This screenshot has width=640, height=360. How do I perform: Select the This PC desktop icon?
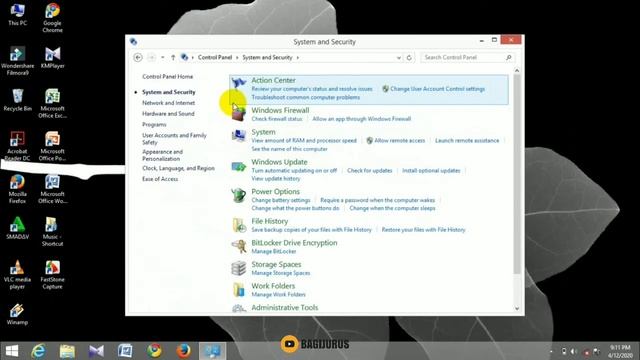coord(18,15)
